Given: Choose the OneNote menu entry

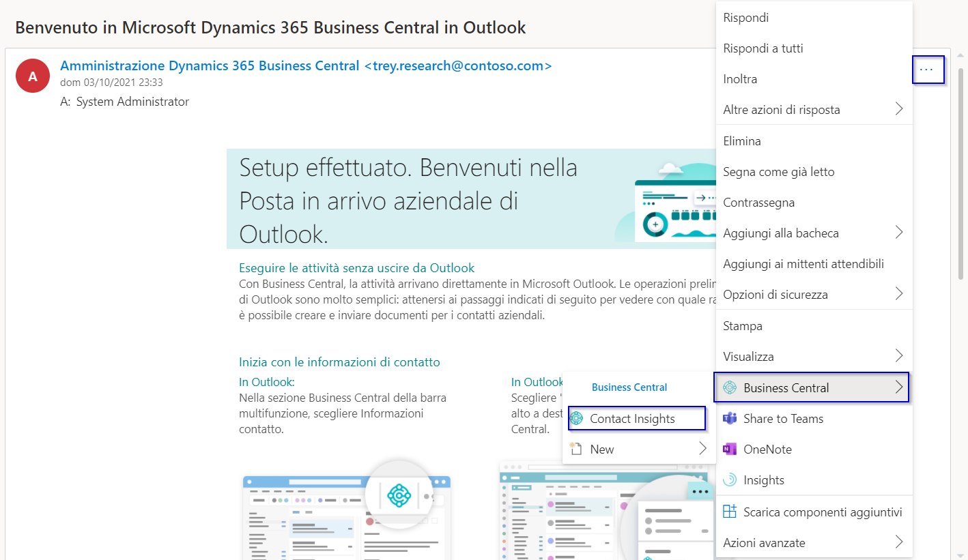Looking at the screenshot, I should pos(814,449).
